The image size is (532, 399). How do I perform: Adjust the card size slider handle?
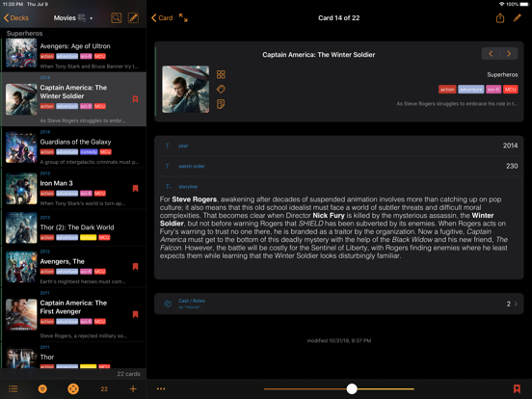coord(352,388)
